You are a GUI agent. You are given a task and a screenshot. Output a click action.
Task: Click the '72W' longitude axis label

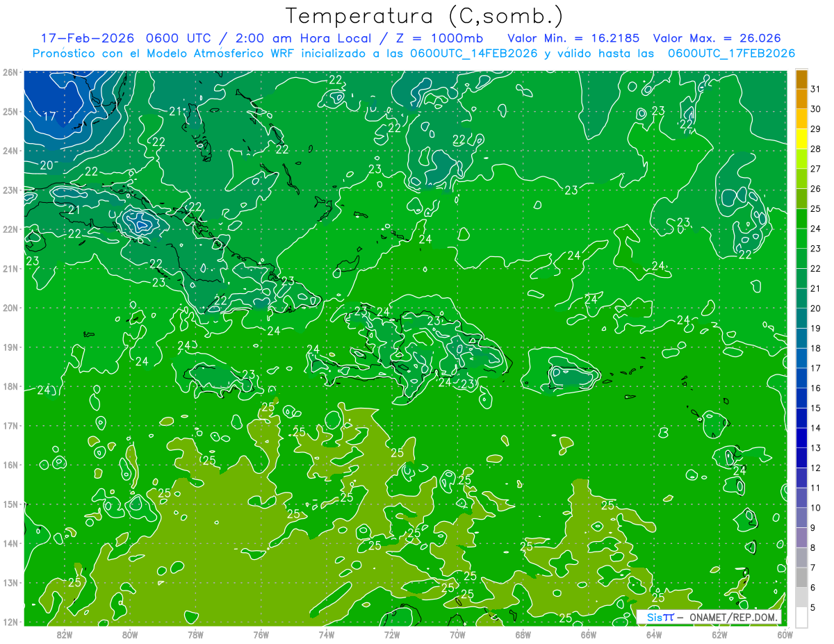coord(392,634)
